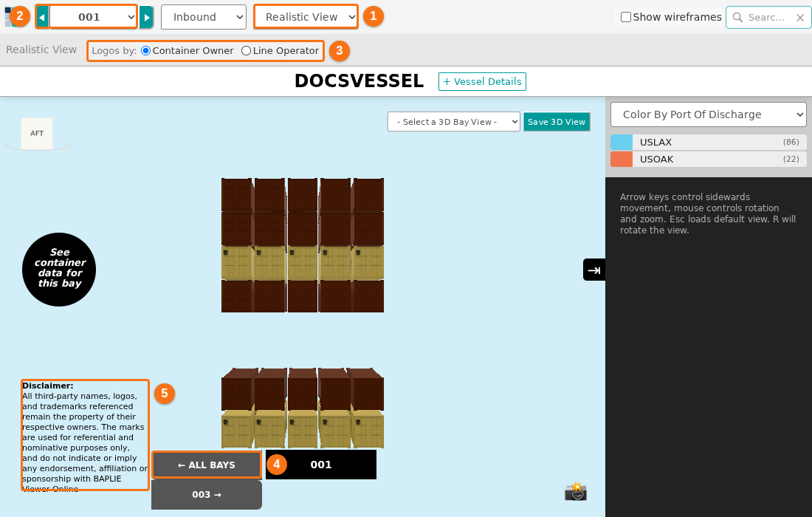The height and width of the screenshot is (517, 812).
Task: Clear the search field with X icon
Action: coord(800,18)
